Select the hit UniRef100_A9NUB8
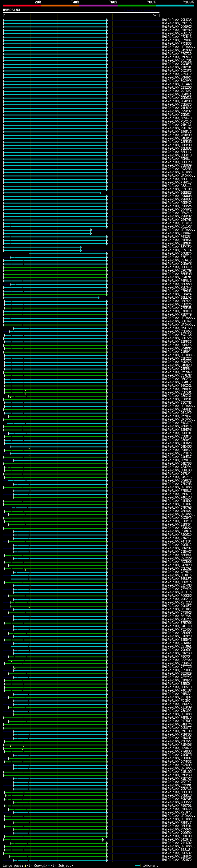197x868 pixels. (x=177, y=199)
